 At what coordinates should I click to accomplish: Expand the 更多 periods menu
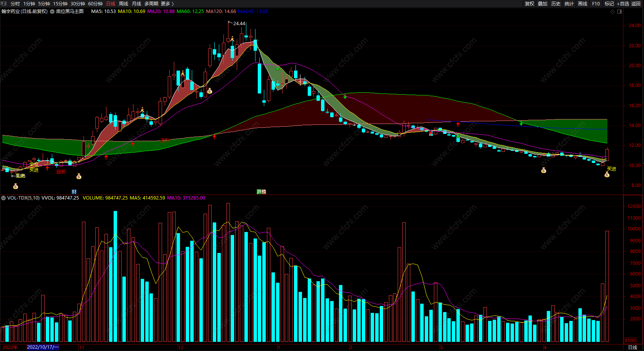(167, 3)
